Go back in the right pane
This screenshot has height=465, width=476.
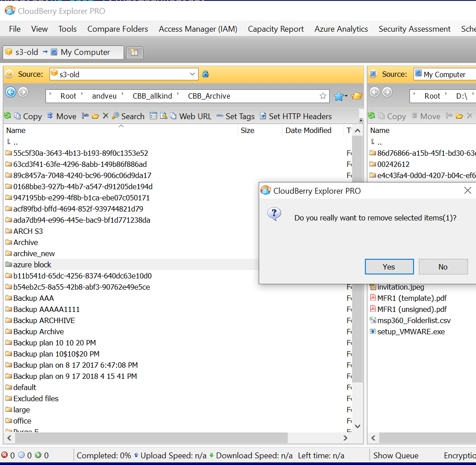(375, 92)
